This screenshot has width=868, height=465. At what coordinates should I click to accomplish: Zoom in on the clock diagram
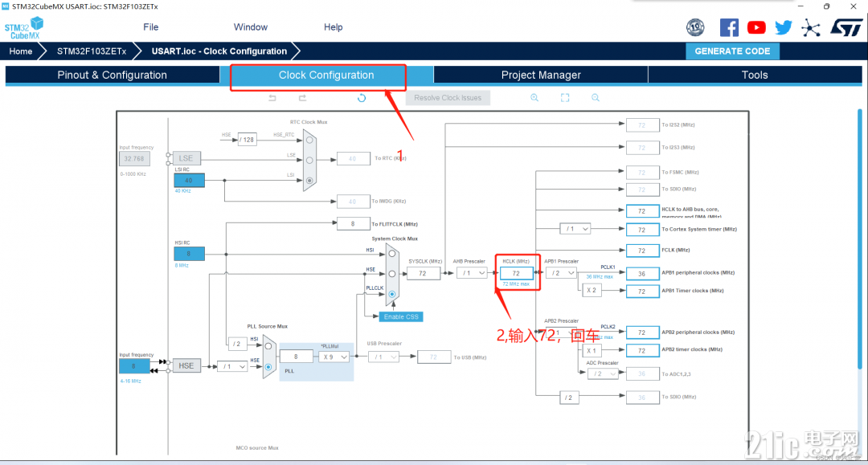pos(534,98)
